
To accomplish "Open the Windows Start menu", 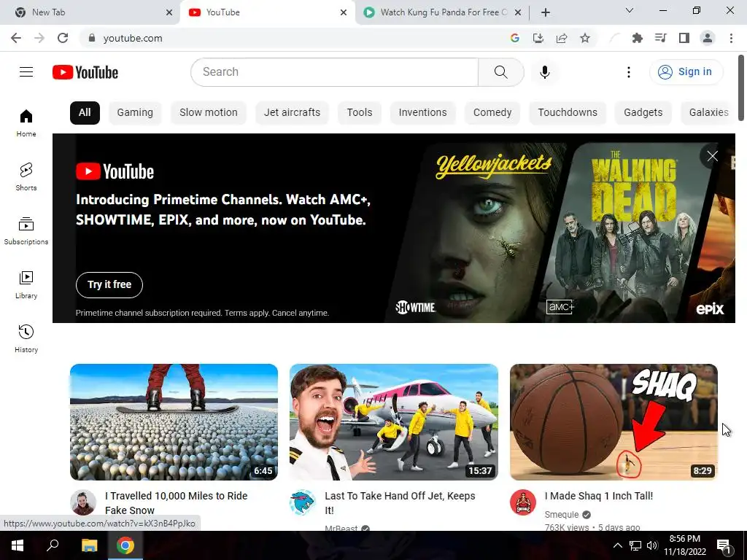I will pyautogui.click(x=18, y=545).
